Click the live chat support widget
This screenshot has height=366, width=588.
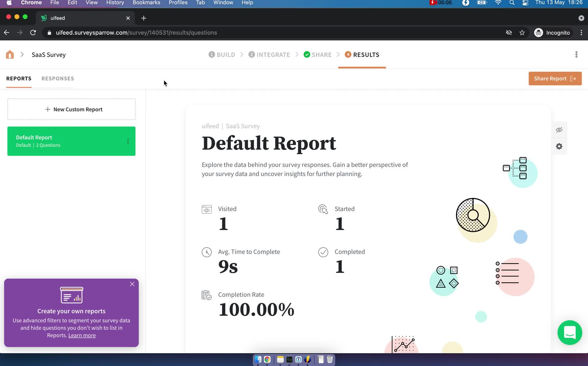pos(570,333)
